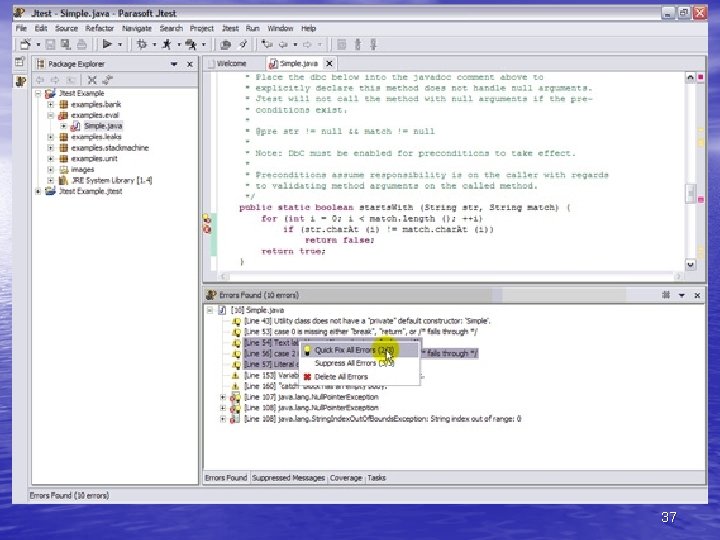The image size is (720, 540).
Task: Collapse the Jtest Example project node
Action: (x=38, y=93)
